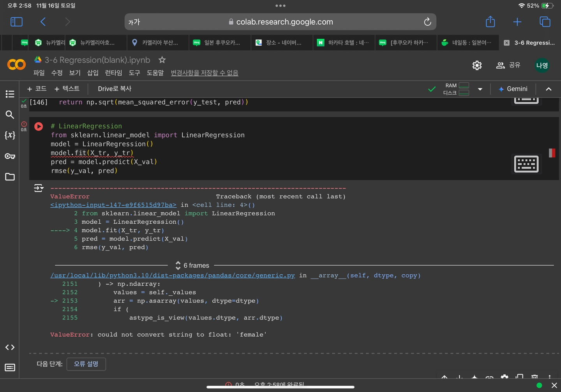Open the terminal panel
This screenshot has height=392, width=561.
(10, 367)
